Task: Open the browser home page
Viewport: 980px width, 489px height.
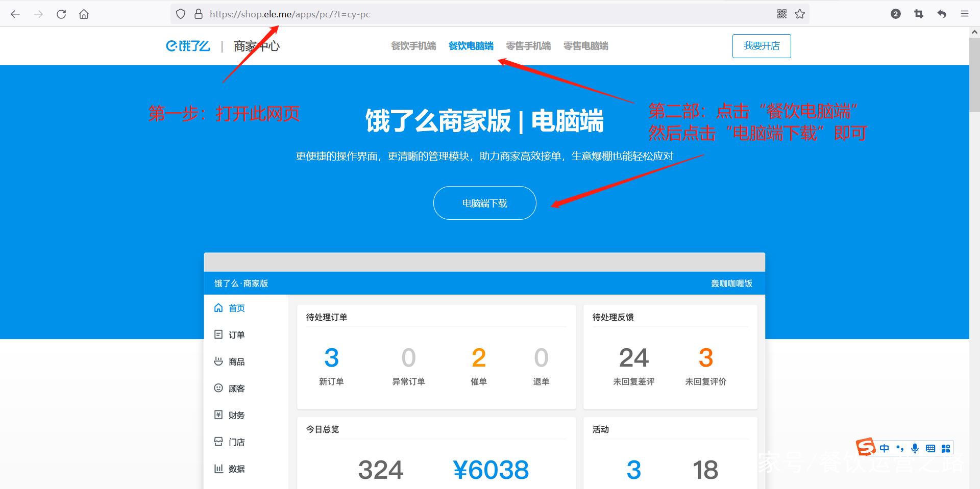Action: [84, 14]
